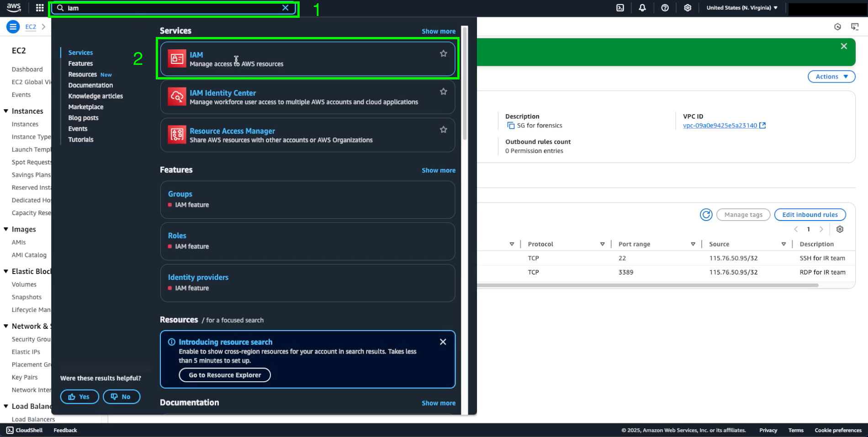
Task: Close the green success banner
Action: pyautogui.click(x=844, y=46)
